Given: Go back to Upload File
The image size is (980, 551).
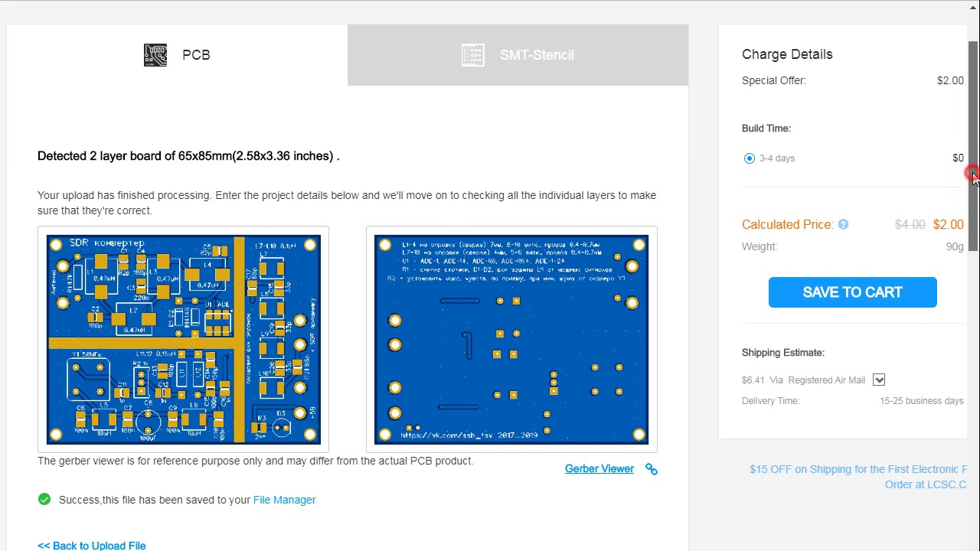Looking at the screenshot, I should click(x=91, y=546).
